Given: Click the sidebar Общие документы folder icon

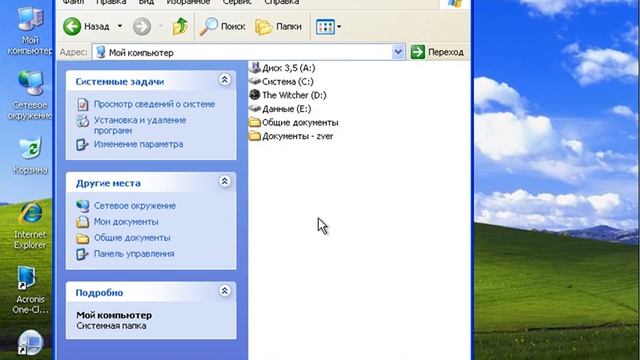Looking at the screenshot, I should pos(82,238).
